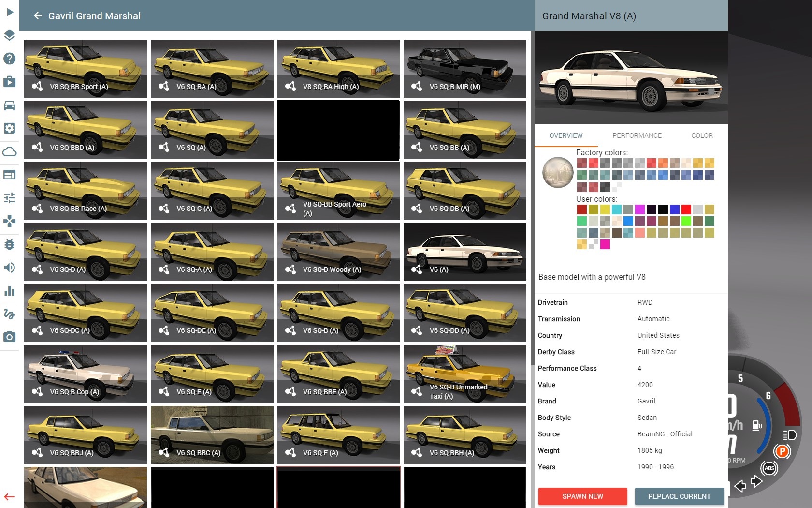Image resolution: width=812 pixels, height=508 pixels.
Task: Select the V6 SQ-BBD (A) configuration
Action: tap(86, 130)
